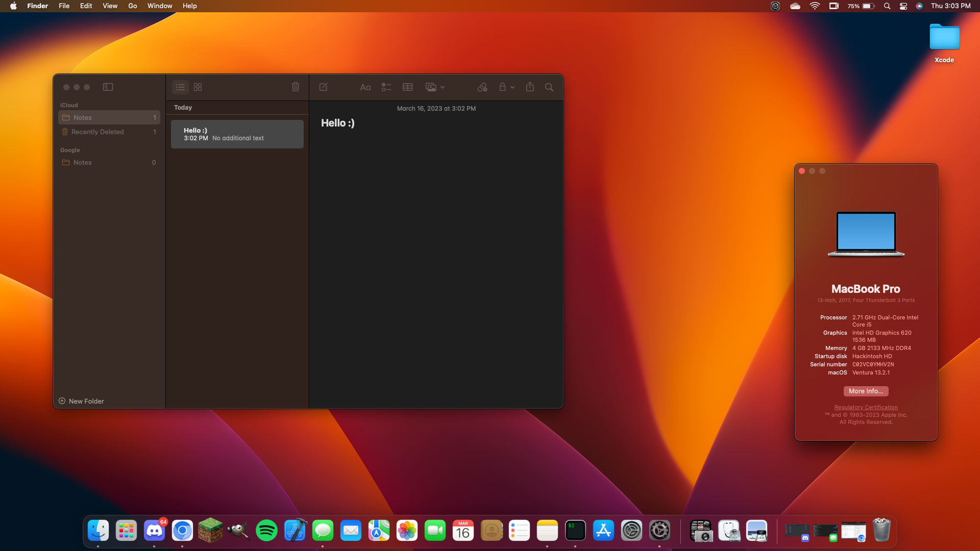Click the collaborators icon in Notes toolbar
The image size is (980, 551).
click(482, 87)
